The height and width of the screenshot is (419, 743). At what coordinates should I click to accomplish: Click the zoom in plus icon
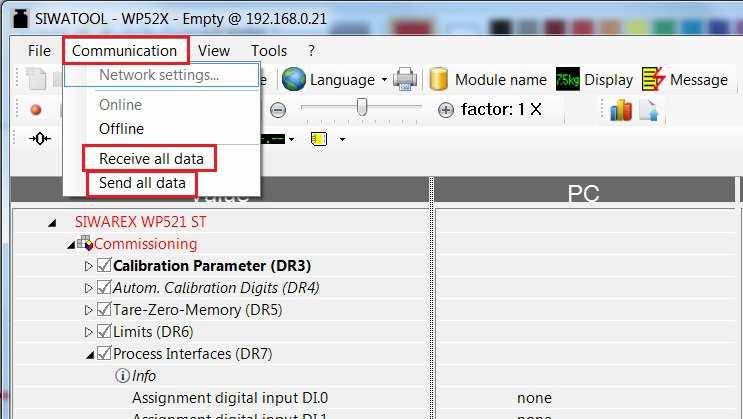pos(445,110)
